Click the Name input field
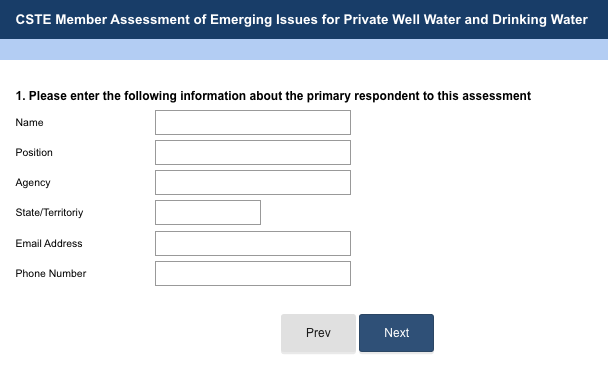 click(253, 123)
